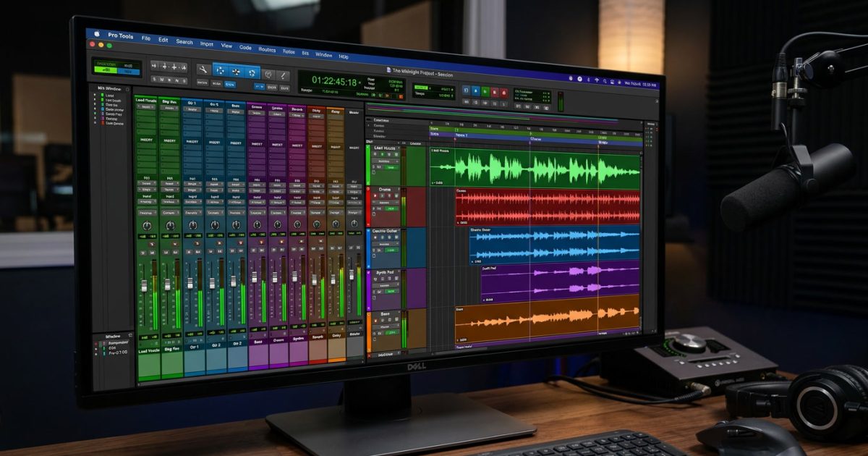Image resolution: width=868 pixels, height=456 pixels.
Task: Open the Window menu
Action: [323, 54]
